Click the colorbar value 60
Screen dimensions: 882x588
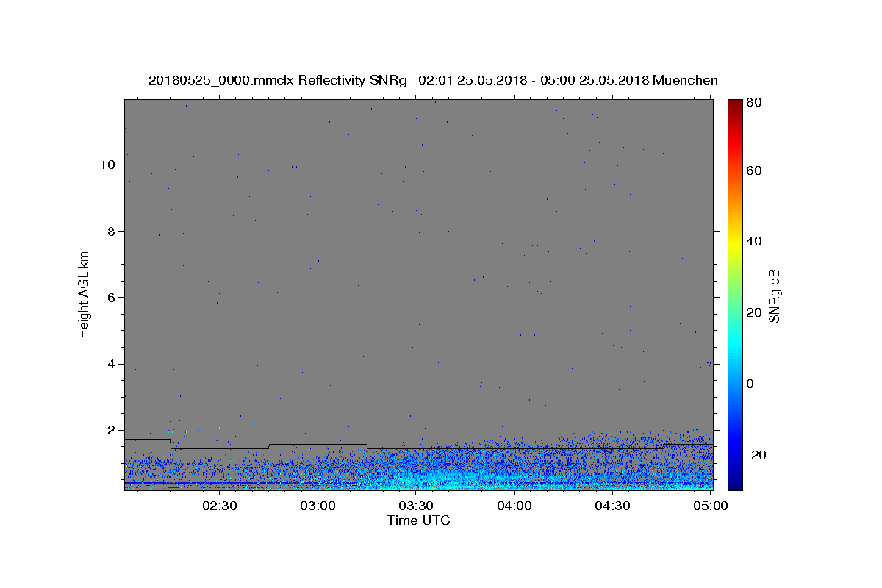(x=756, y=171)
